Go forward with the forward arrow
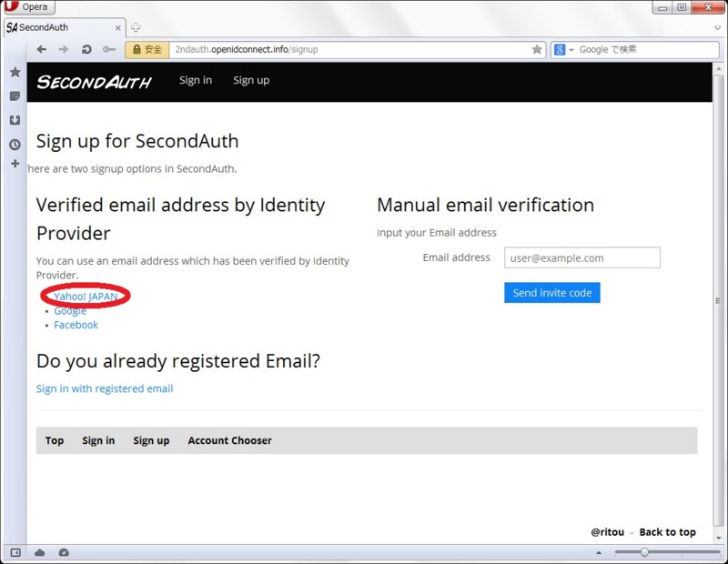This screenshot has height=564, width=728. coord(64,49)
